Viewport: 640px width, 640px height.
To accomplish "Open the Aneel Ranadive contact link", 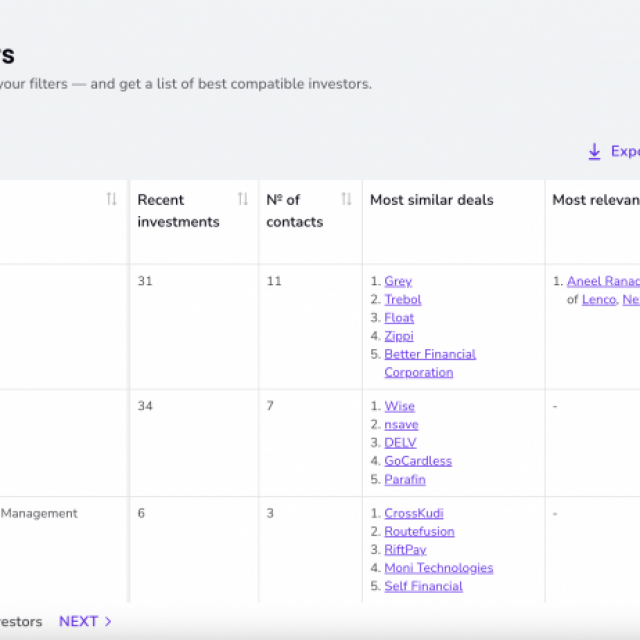I will 603,281.
